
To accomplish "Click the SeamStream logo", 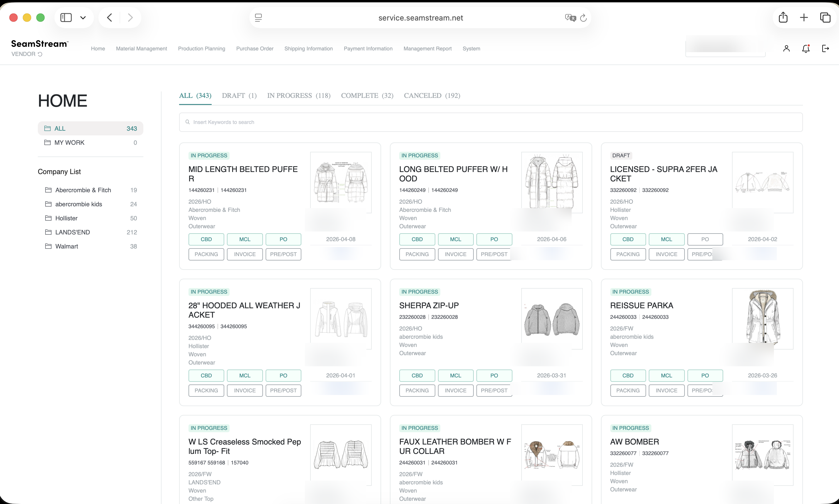I will coord(40,44).
